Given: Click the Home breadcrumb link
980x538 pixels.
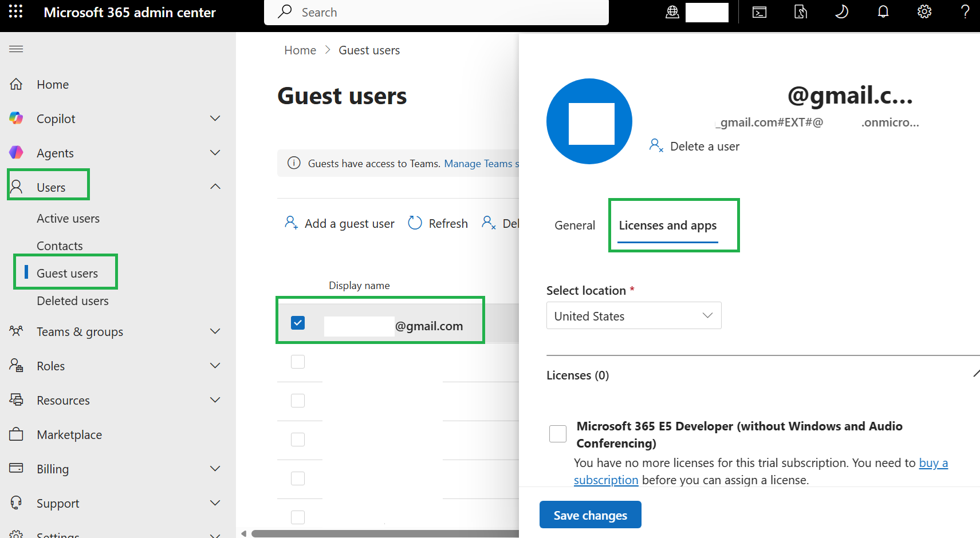Looking at the screenshot, I should point(300,50).
